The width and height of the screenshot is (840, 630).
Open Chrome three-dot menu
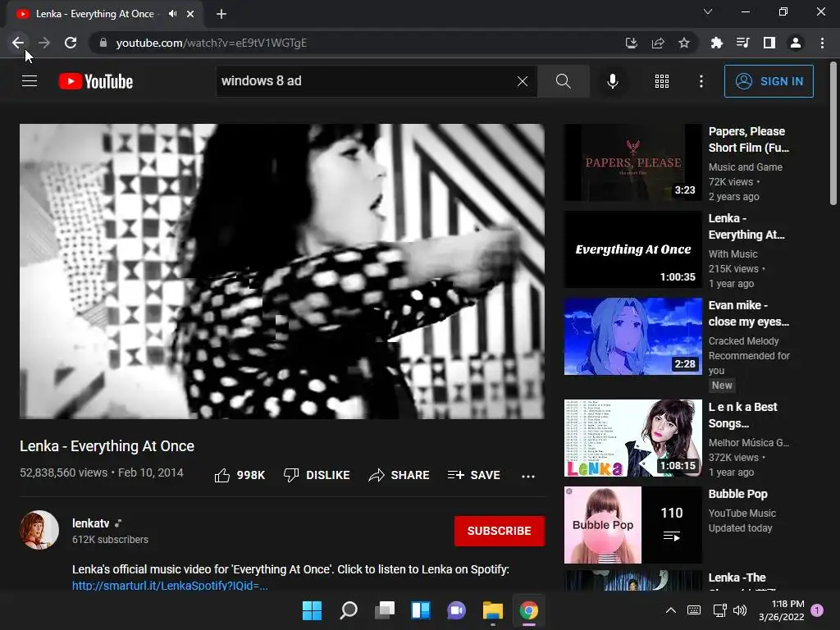(822, 43)
